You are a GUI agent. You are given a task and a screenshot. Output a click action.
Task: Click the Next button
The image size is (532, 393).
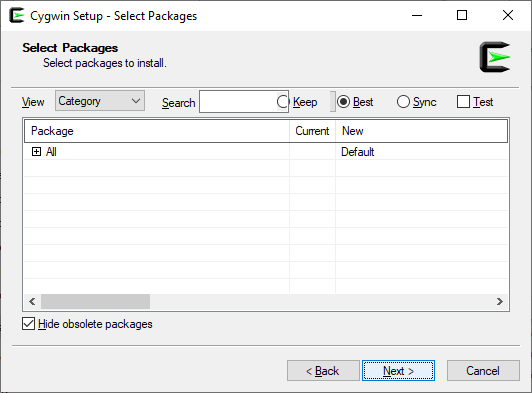(x=398, y=371)
